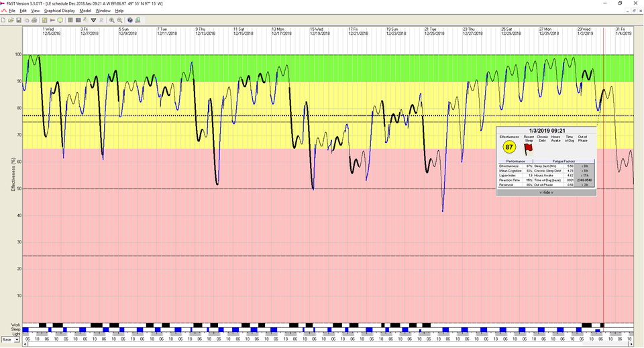Click the Zoom Out magnifier icon
644x348 pixels.
click(x=119, y=20)
